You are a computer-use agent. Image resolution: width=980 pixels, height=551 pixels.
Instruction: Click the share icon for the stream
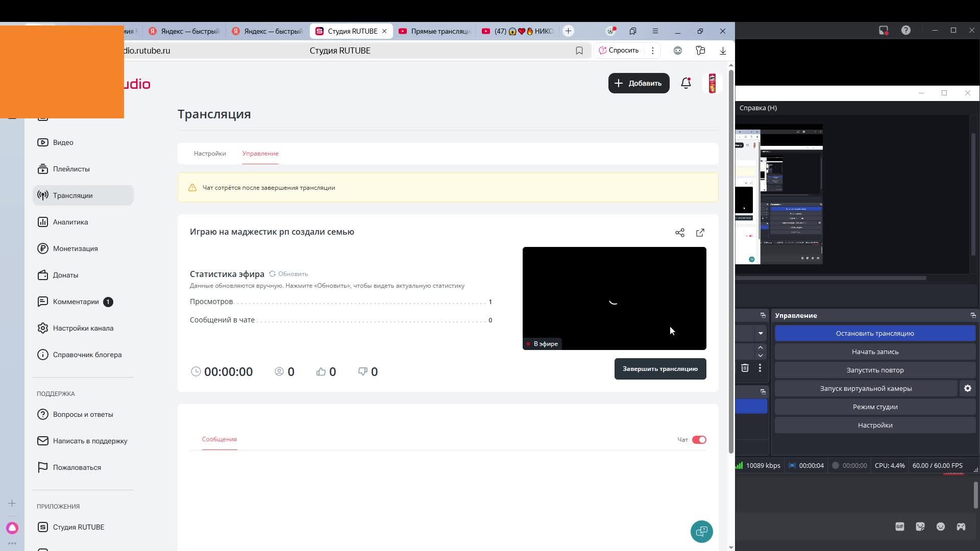pyautogui.click(x=679, y=233)
